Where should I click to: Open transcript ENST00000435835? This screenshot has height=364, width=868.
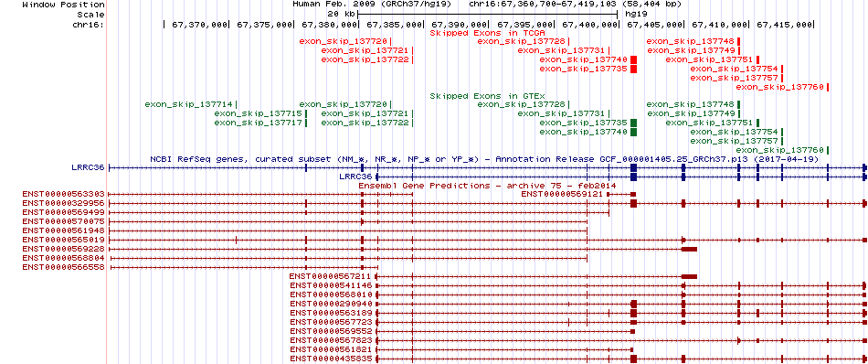[331, 359]
